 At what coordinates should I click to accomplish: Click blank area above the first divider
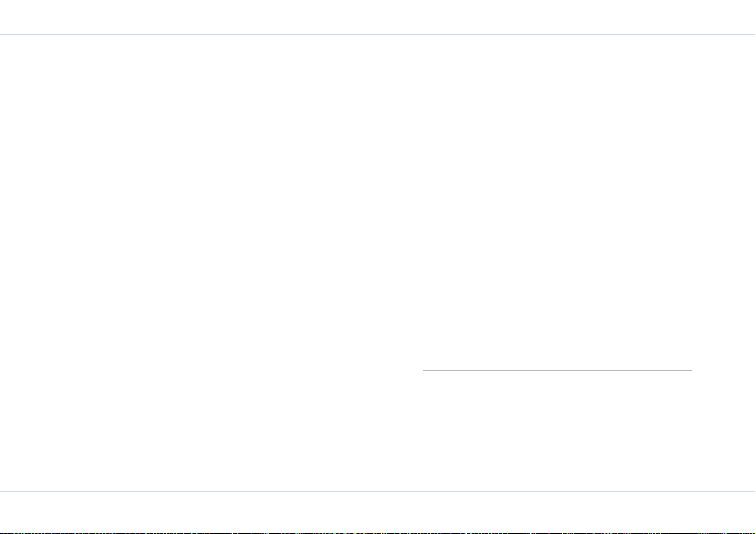[557, 46]
